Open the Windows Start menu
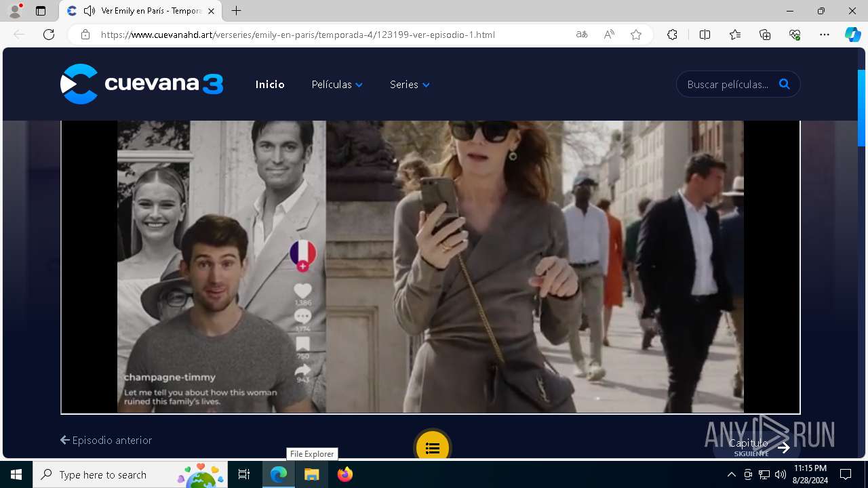Screen dimensions: 868x488 (x=16, y=474)
